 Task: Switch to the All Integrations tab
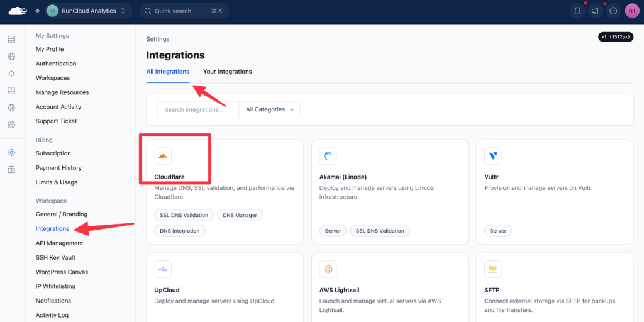[167, 72]
